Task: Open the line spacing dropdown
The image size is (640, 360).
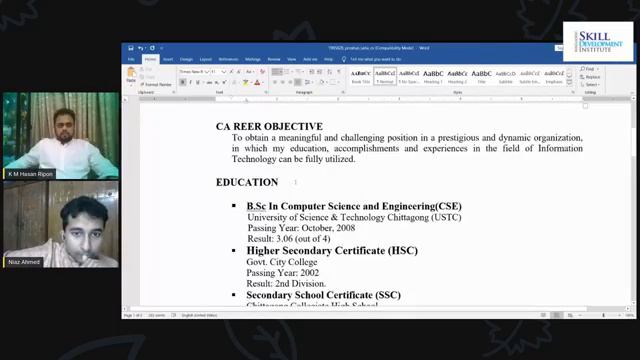Action: coord(308,82)
